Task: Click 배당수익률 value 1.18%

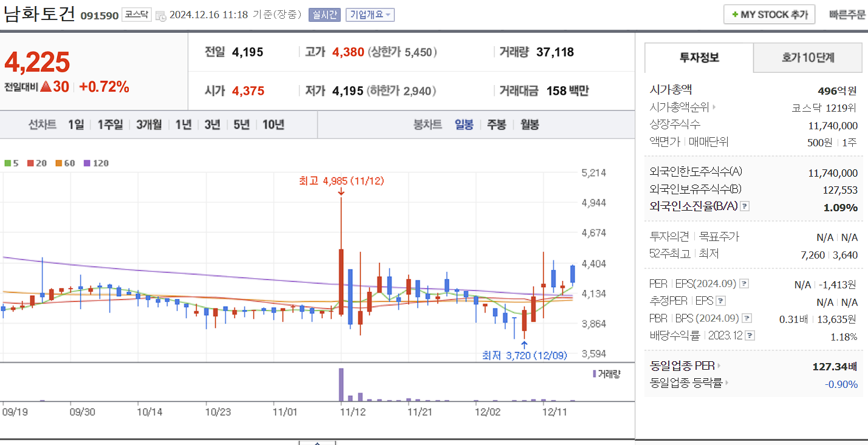Action: 844,336
